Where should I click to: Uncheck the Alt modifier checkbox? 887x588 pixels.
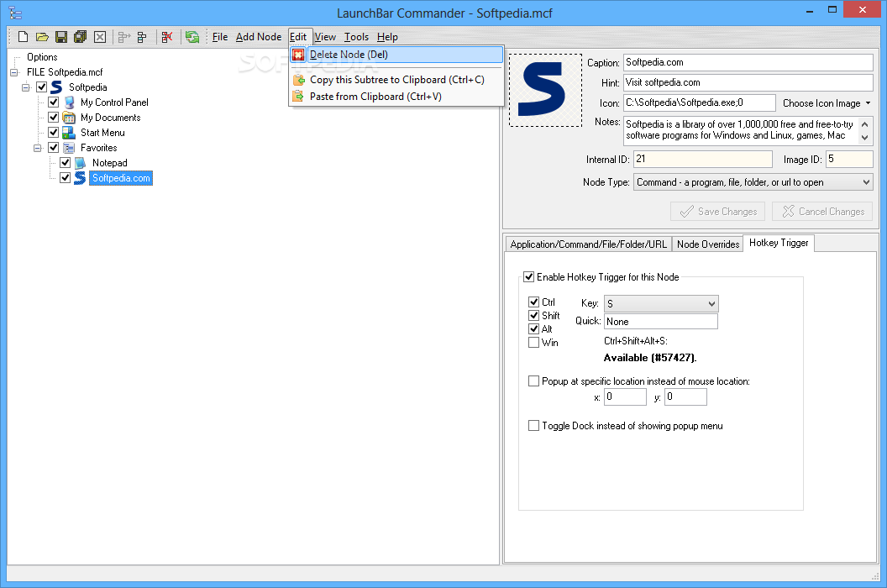point(533,328)
